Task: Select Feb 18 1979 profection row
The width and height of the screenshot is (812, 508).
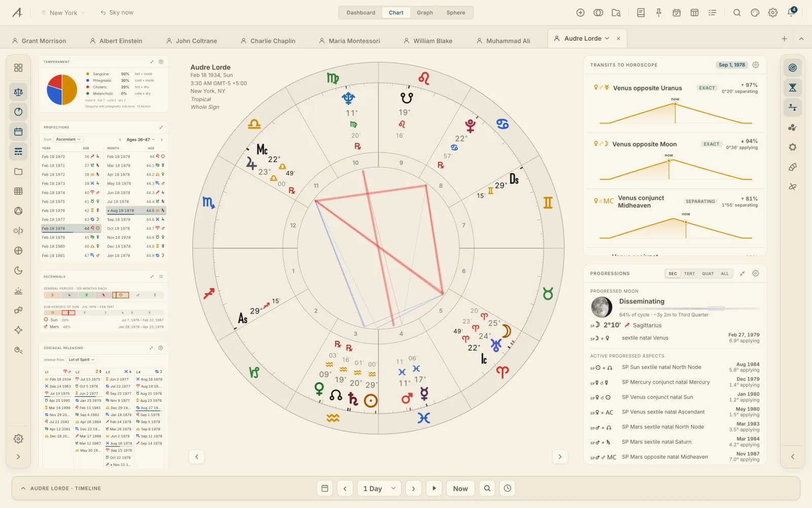Action: point(71,237)
